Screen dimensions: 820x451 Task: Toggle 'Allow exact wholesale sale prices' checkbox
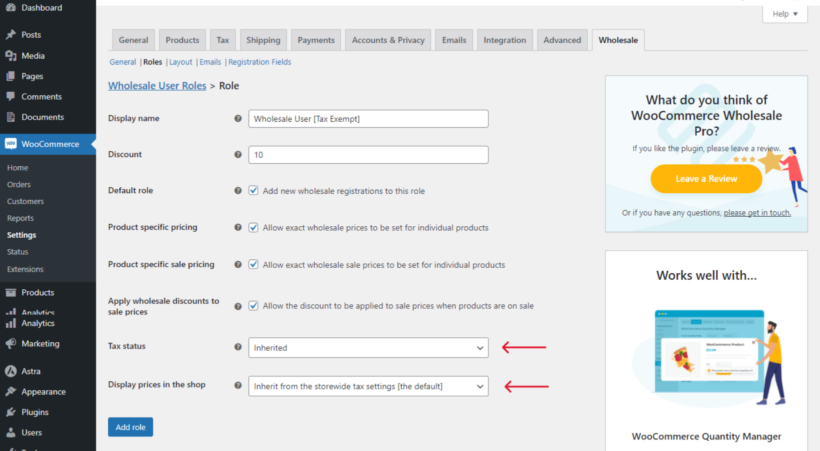[253, 264]
